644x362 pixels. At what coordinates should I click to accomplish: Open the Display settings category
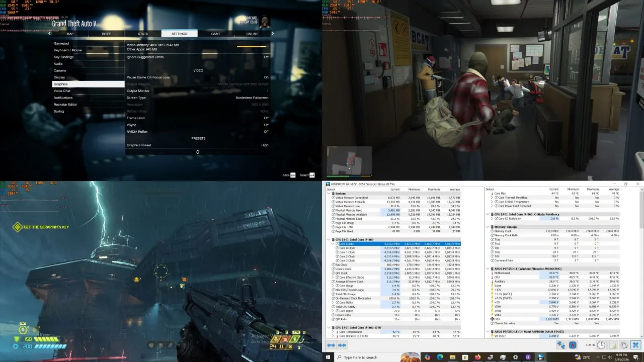click(x=89, y=77)
